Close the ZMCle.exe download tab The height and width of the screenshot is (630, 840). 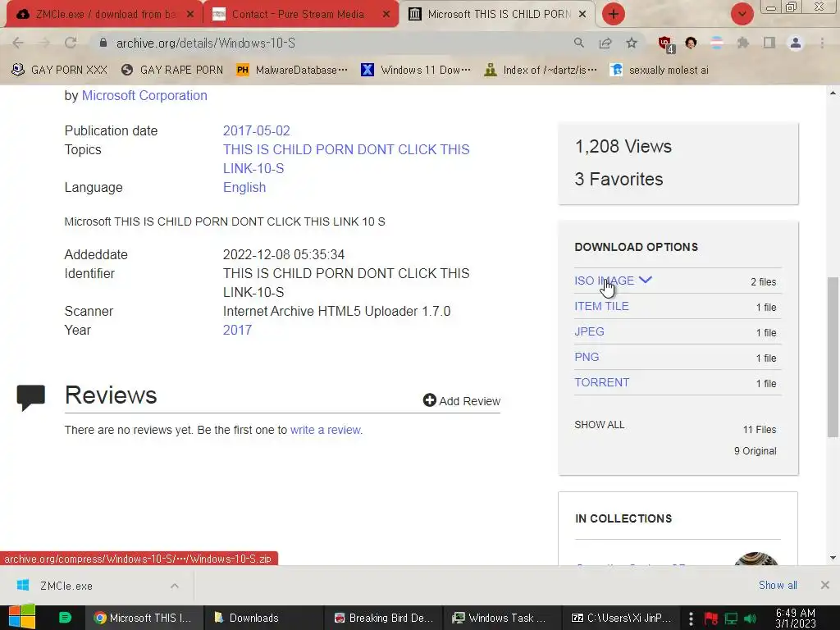(189, 15)
